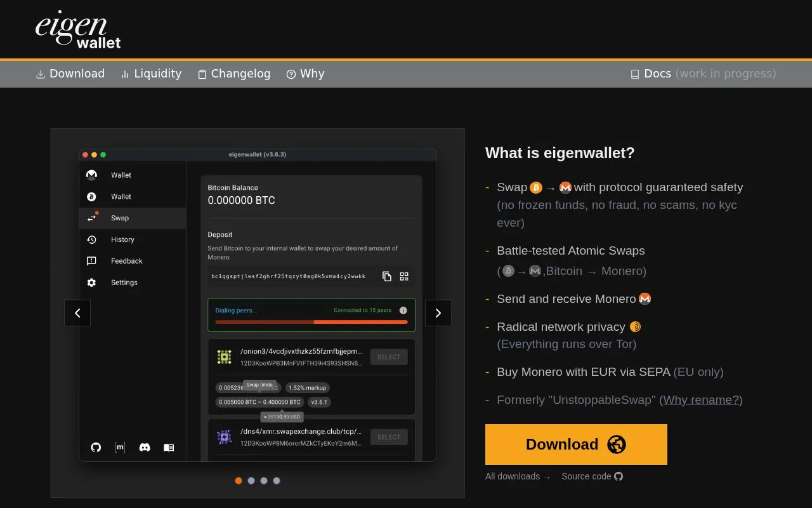
Task: Open the Download page from the navigation bar
Action: 70,74
